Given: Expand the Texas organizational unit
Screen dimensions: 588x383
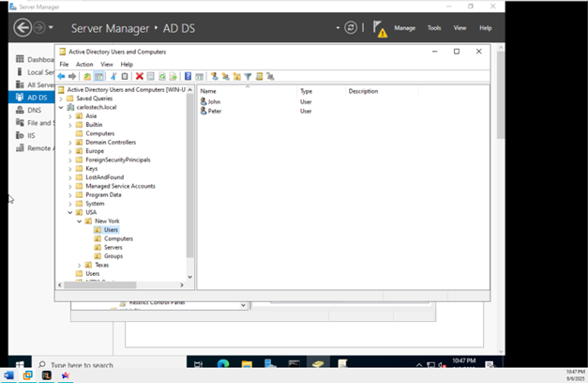Looking at the screenshot, I should [80, 265].
